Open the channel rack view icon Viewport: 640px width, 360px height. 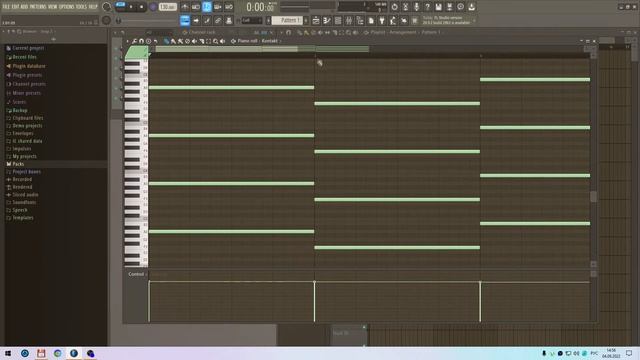[338, 20]
